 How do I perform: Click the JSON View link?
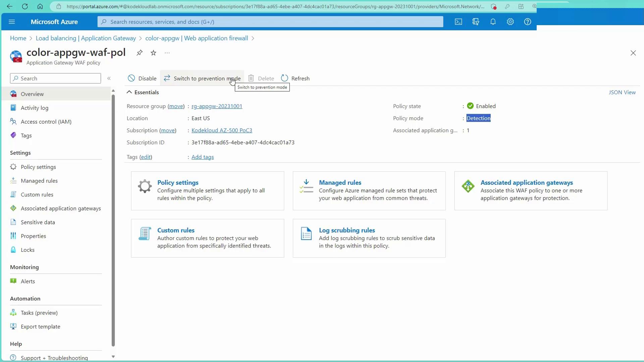coord(622,92)
